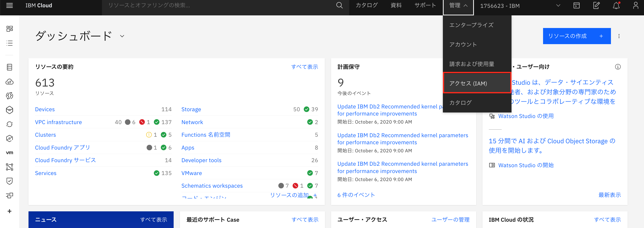This screenshot has height=228, width=644.
Task: Open Watson Studio の使用 link
Action: [526, 116]
